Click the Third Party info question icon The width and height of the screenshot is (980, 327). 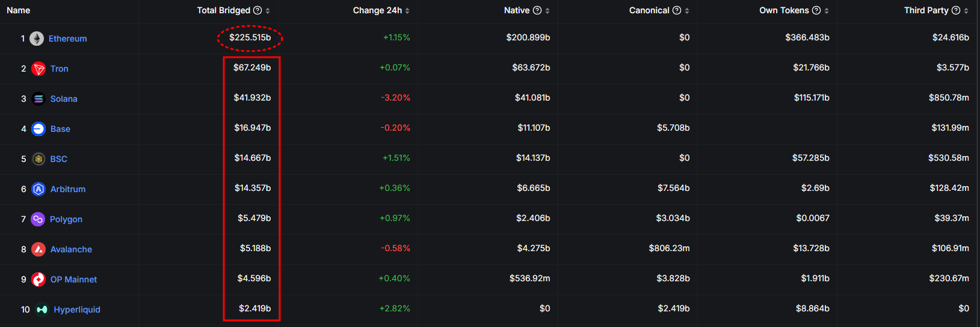[x=955, y=10]
